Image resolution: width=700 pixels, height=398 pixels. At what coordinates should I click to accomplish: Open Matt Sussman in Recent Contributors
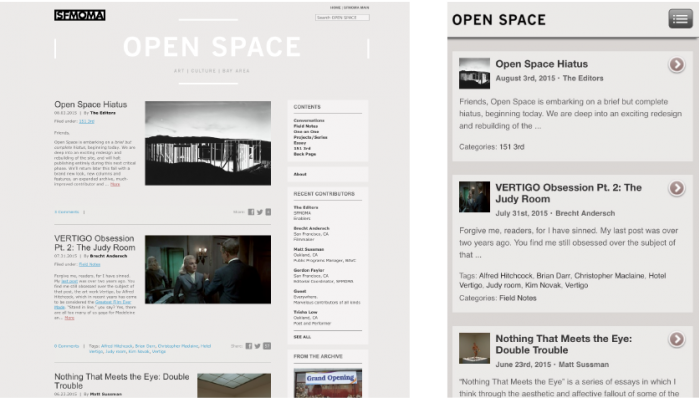click(308, 249)
